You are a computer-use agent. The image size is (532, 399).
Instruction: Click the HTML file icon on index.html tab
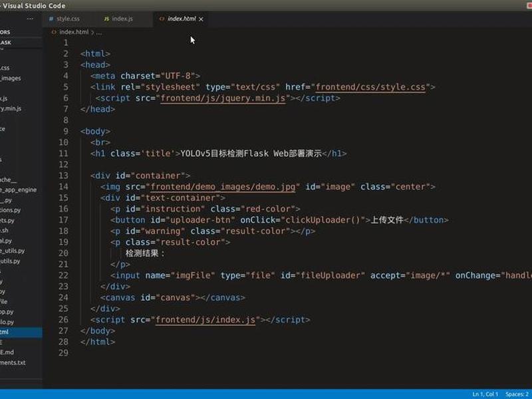(162, 19)
